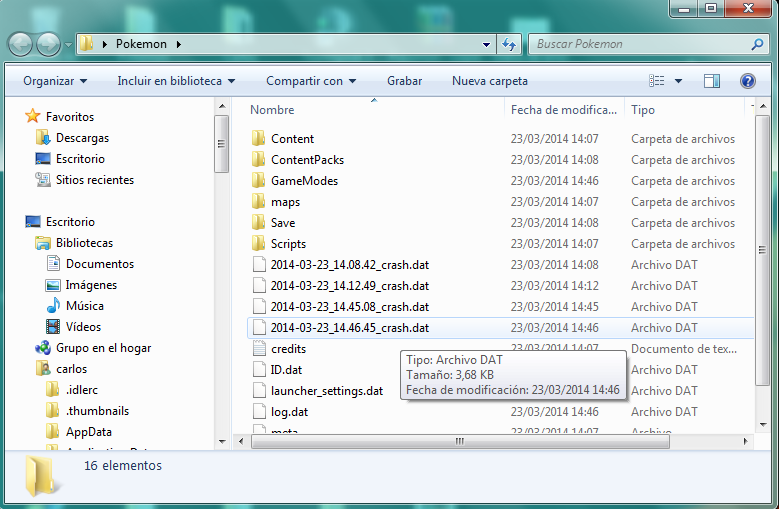Select the Content folder icon
This screenshot has height=509, width=779.
coord(258,138)
